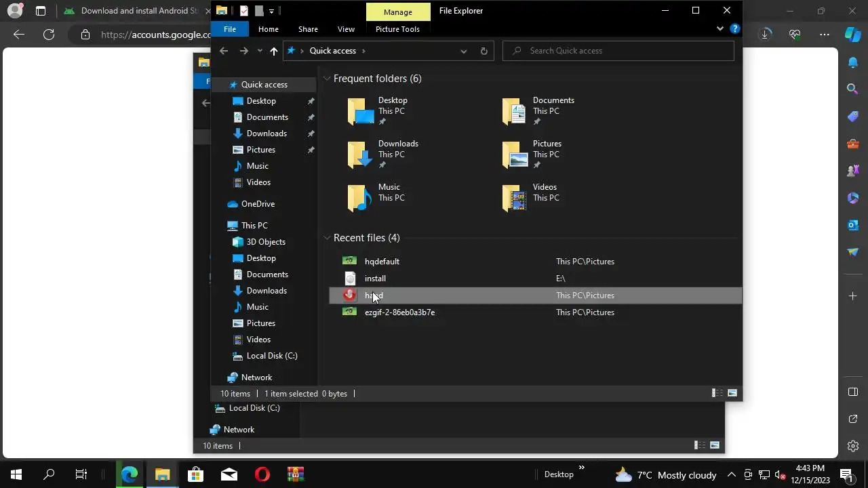Refresh the Quick access view
868x488 pixels.
[x=484, y=51]
